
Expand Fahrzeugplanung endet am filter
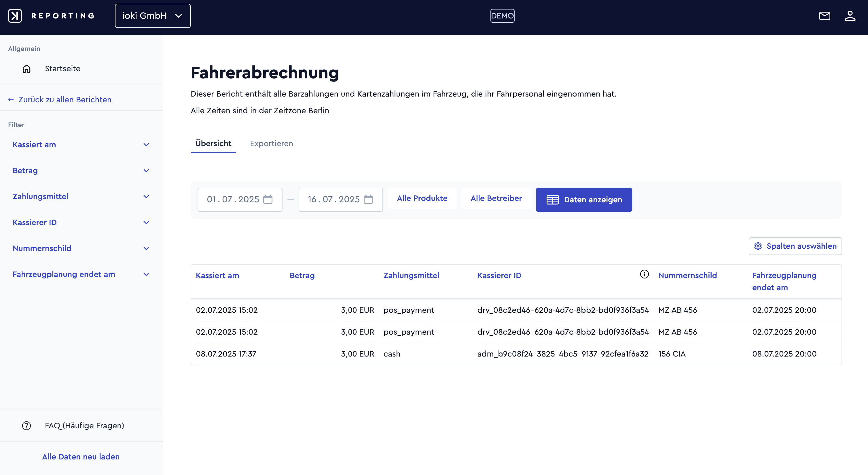pyautogui.click(x=81, y=274)
